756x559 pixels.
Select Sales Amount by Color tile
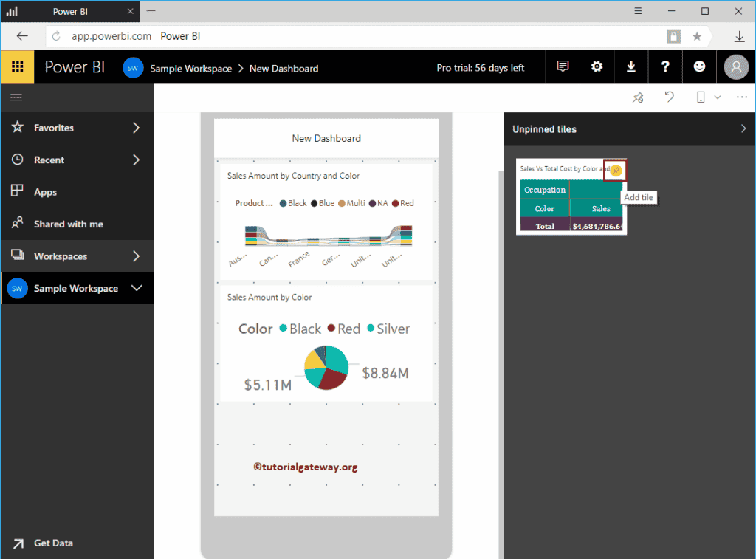[x=326, y=343]
